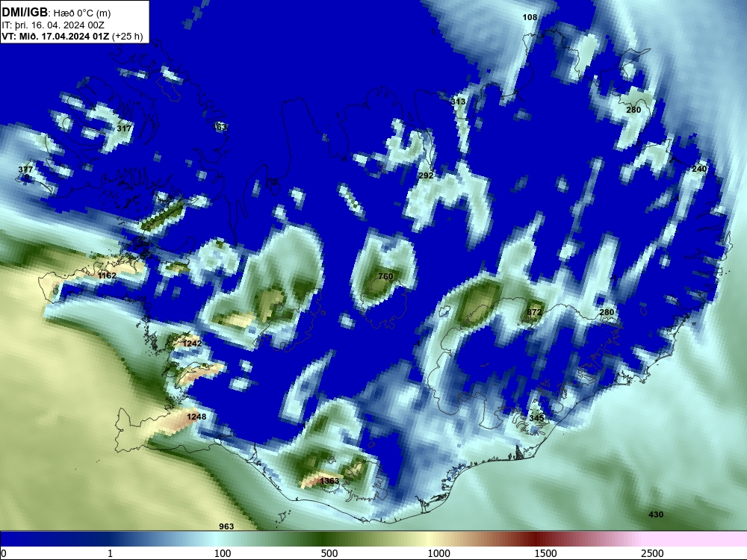Select the 317 height value on map

pyautogui.click(x=124, y=128)
